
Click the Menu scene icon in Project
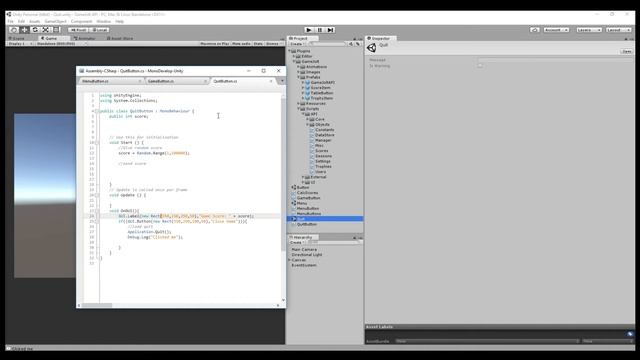tap(293, 203)
